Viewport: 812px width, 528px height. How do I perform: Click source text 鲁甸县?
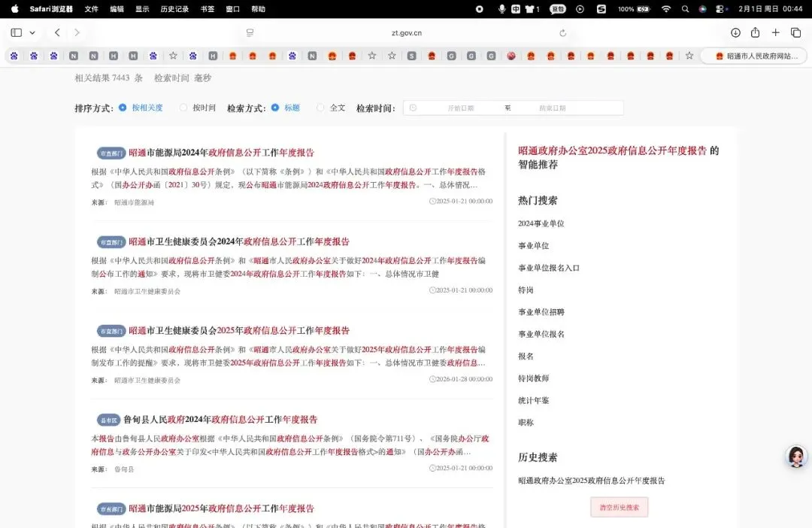click(x=124, y=469)
